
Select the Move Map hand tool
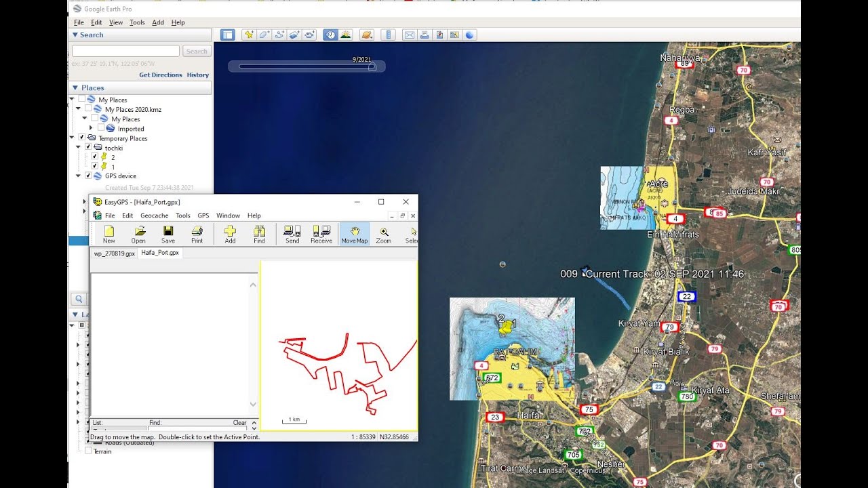point(355,235)
